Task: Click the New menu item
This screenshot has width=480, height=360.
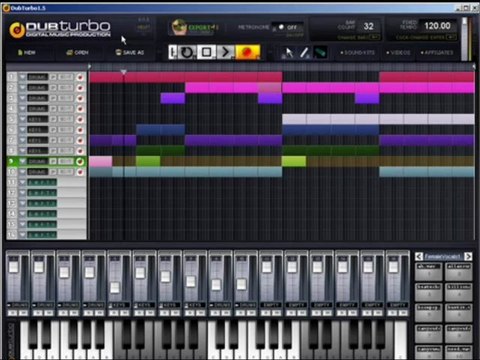Action: (x=27, y=53)
